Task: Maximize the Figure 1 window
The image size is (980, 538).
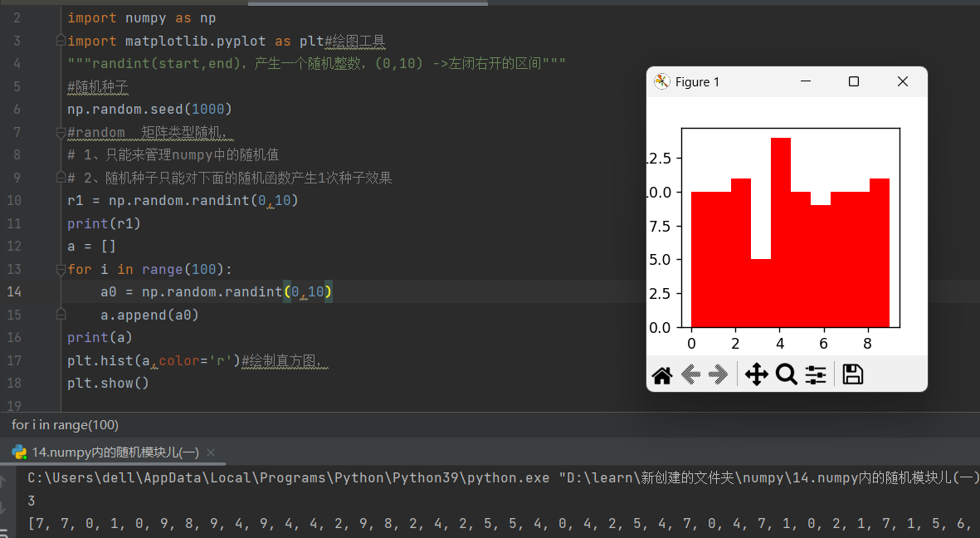Action: coord(854,81)
